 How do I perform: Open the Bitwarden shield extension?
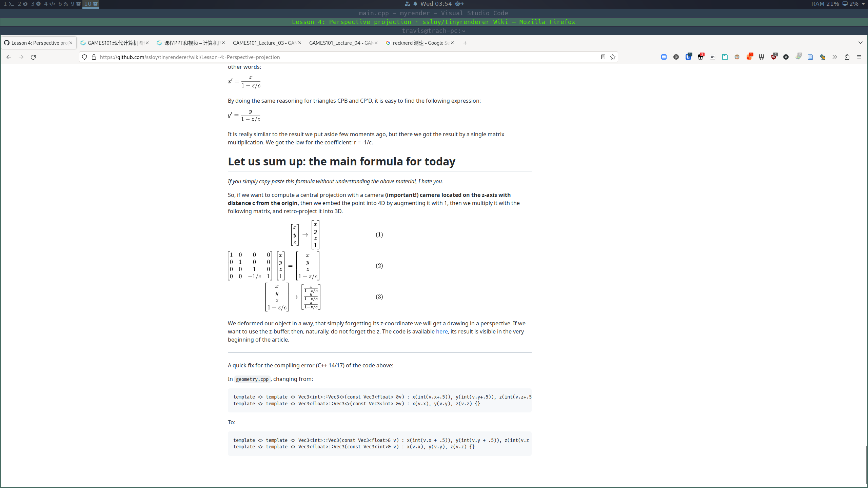click(688, 57)
